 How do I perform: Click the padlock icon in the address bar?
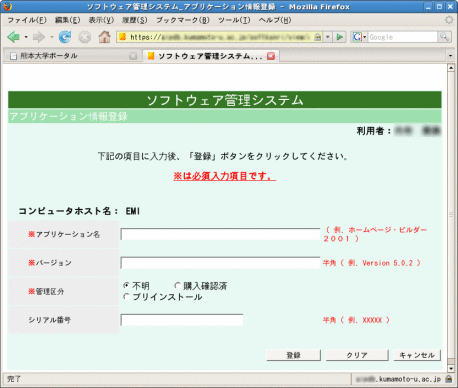click(x=318, y=37)
